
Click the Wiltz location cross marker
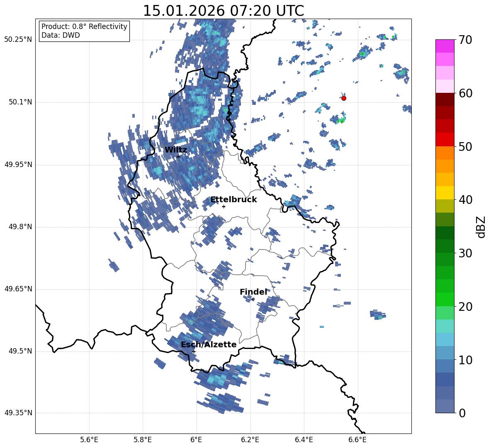[x=178, y=157]
